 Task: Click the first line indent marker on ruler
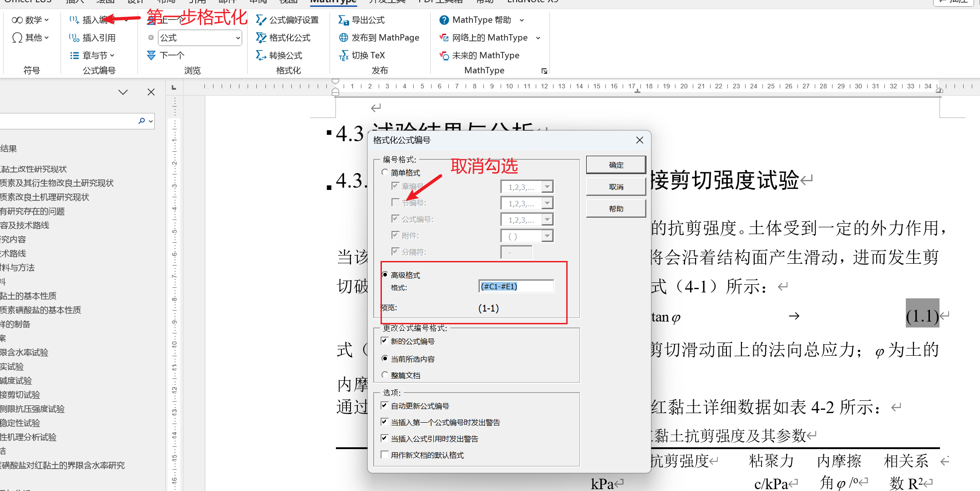click(x=335, y=82)
